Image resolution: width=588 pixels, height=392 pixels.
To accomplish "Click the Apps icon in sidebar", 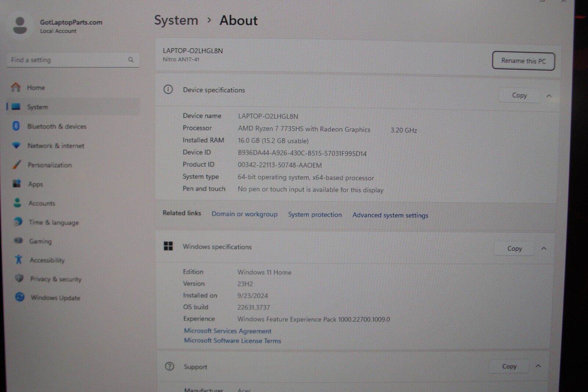I will tap(17, 183).
